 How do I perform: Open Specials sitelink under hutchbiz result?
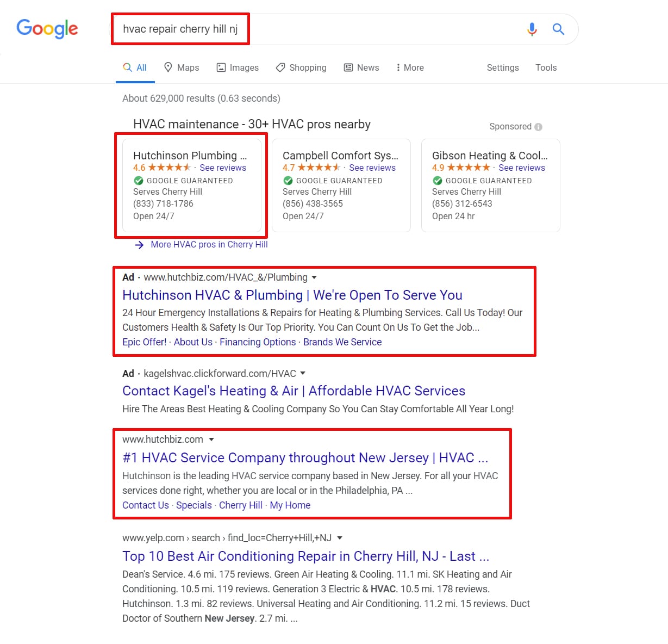[x=194, y=505]
